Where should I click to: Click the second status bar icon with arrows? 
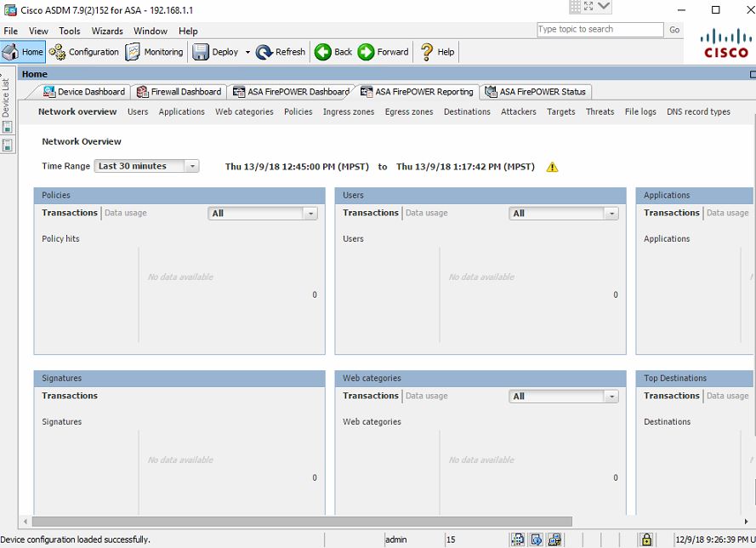[536, 539]
